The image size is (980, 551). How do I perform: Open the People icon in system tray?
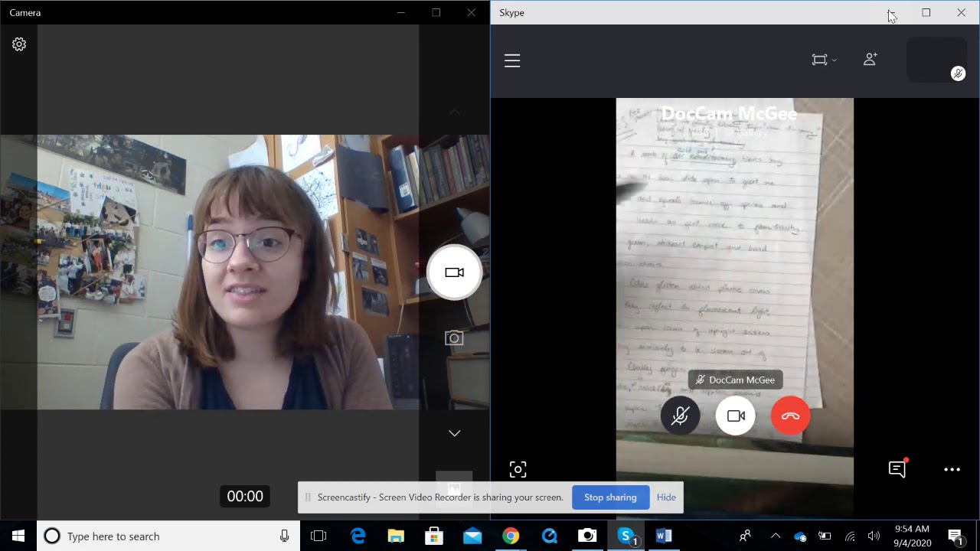pyautogui.click(x=745, y=536)
